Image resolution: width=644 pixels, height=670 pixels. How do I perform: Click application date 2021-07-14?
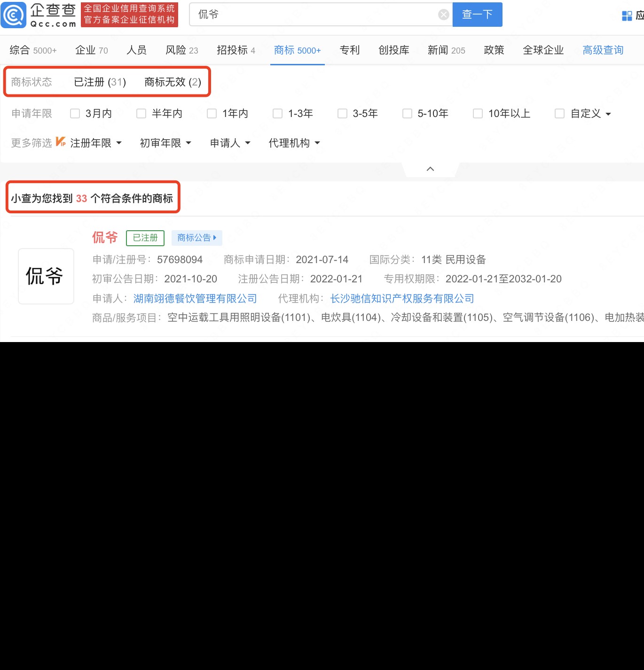click(x=322, y=259)
